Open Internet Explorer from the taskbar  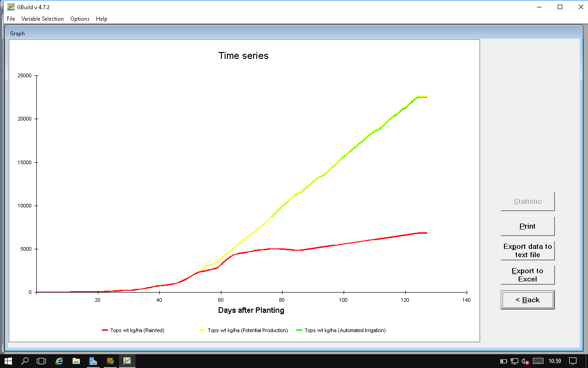click(59, 361)
